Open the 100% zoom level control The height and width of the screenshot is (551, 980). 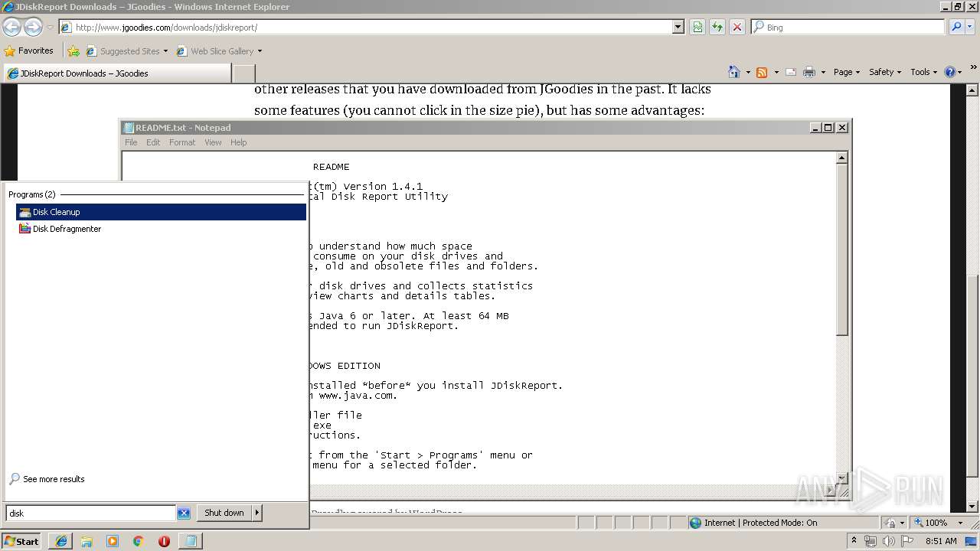(939, 523)
